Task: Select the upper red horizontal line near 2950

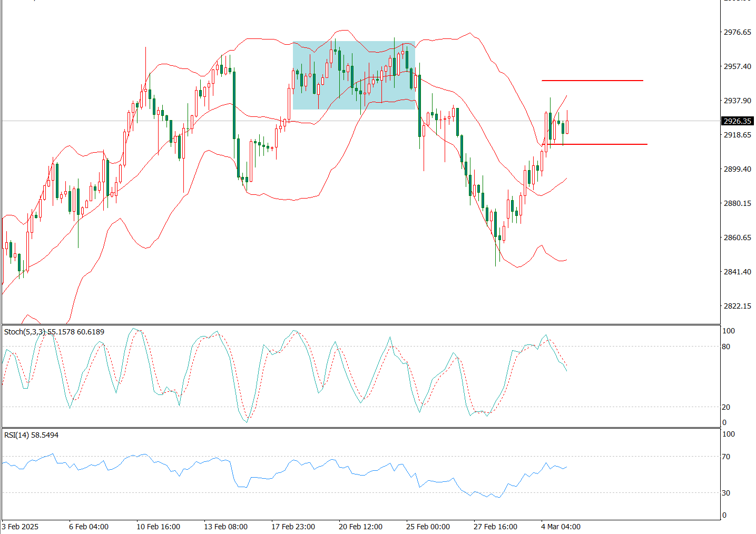Action: tap(592, 81)
